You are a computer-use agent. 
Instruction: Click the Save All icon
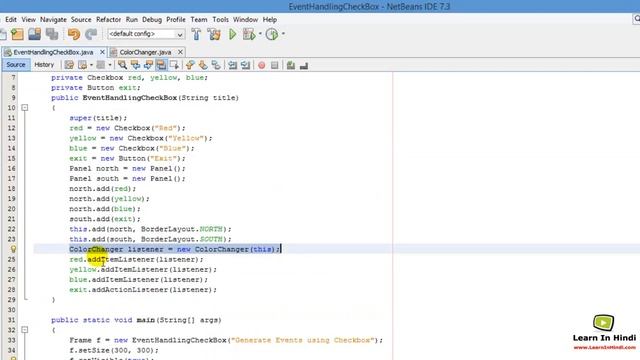[x=52, y=34]
